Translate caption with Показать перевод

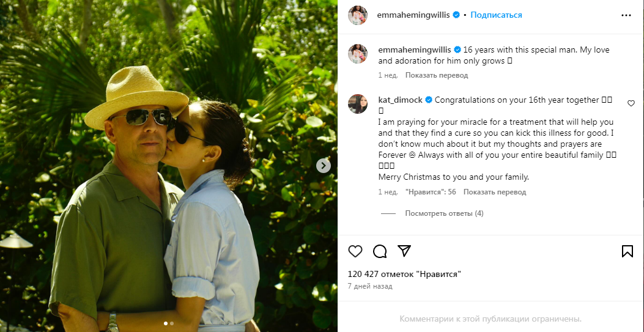pos(436,75)
